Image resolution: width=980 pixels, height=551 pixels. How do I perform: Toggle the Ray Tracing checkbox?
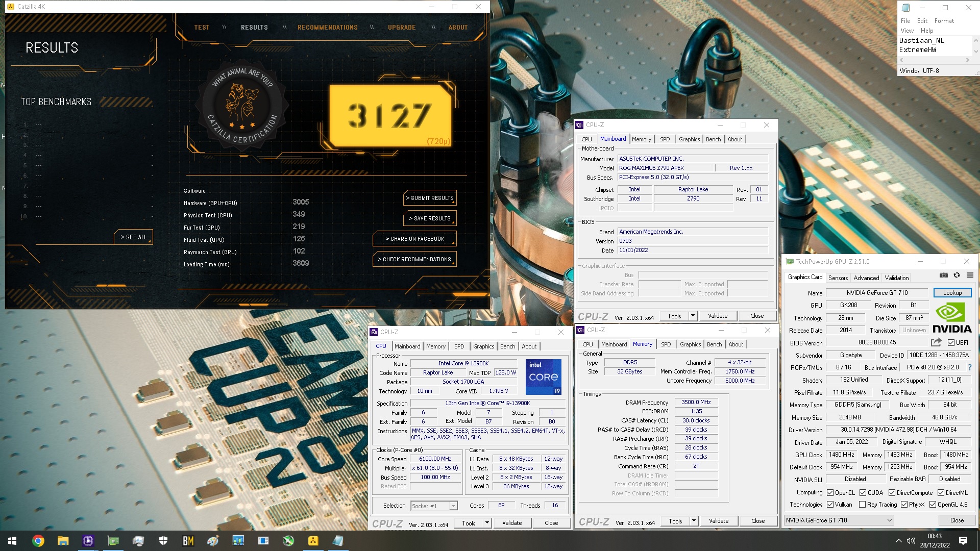click(x=862, y=504)
